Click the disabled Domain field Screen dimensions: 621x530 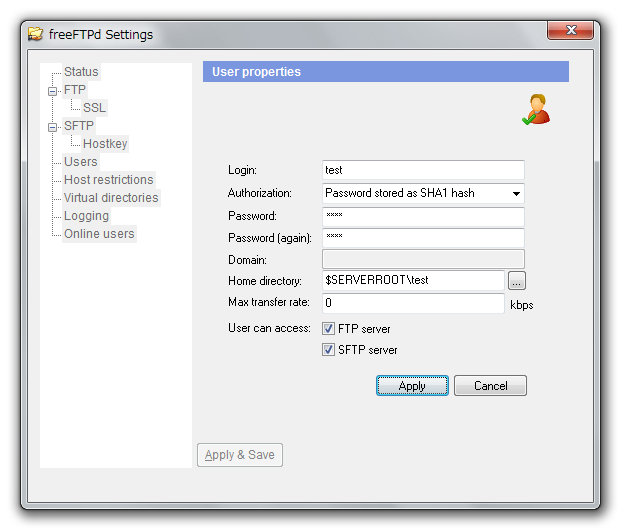pyautogui.click(x=423, y=259)
